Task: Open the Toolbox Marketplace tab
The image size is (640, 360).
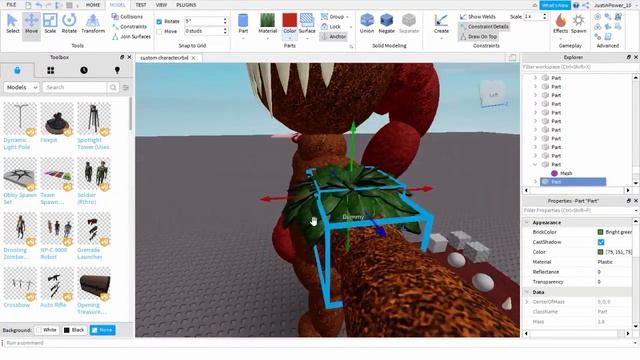Action: tap(17, 70)
